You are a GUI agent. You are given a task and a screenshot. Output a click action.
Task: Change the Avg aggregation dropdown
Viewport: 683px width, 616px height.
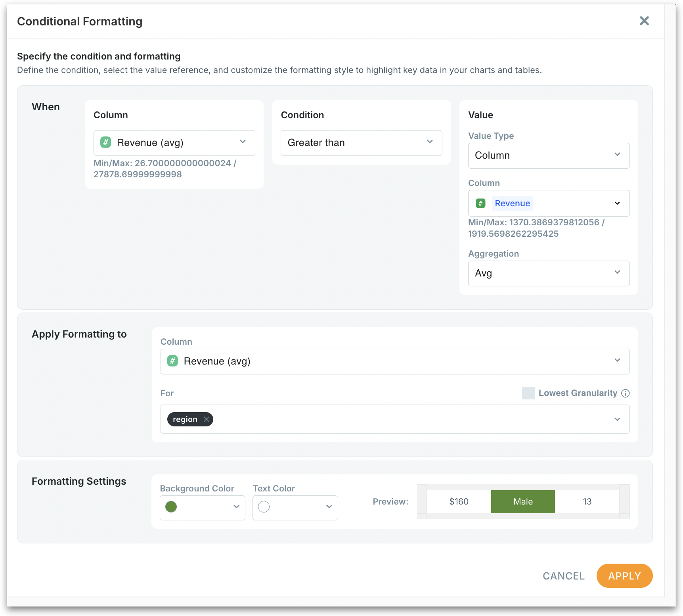pyautogui.click(x=617, y=273)
